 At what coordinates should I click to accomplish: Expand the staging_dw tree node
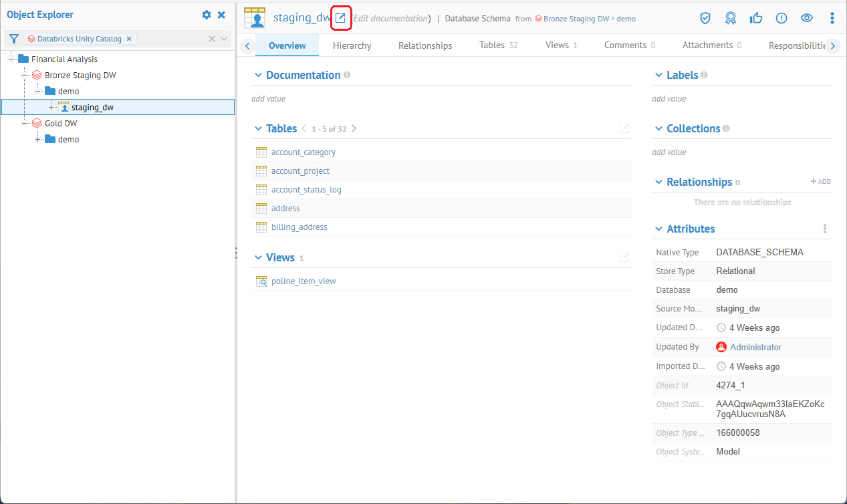51,107
